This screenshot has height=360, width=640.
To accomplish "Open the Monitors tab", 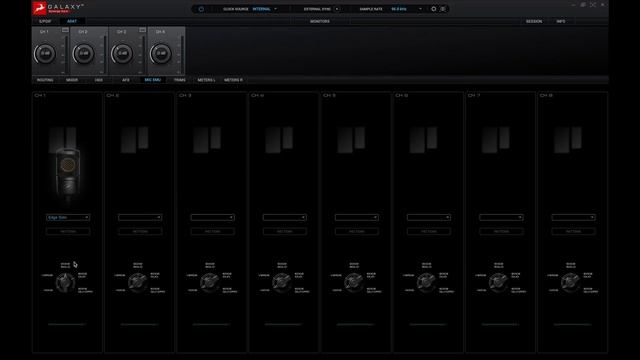I will 320,21.
